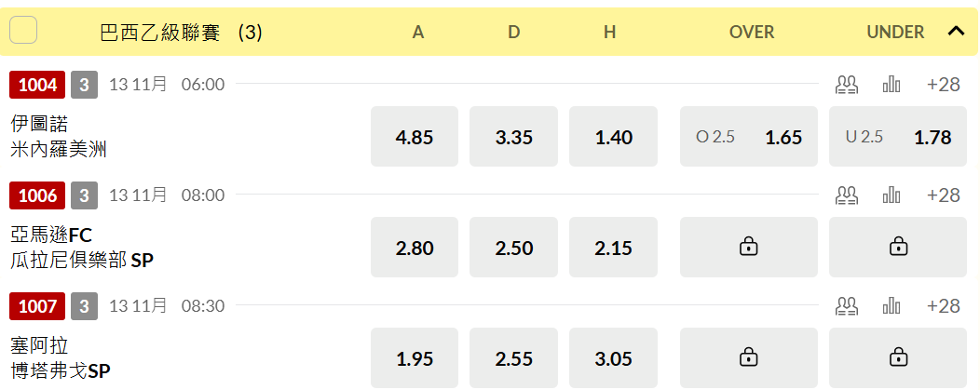Open head-to-head icon for match 1007
Screen dimensions: 980x390
point(847,305)
